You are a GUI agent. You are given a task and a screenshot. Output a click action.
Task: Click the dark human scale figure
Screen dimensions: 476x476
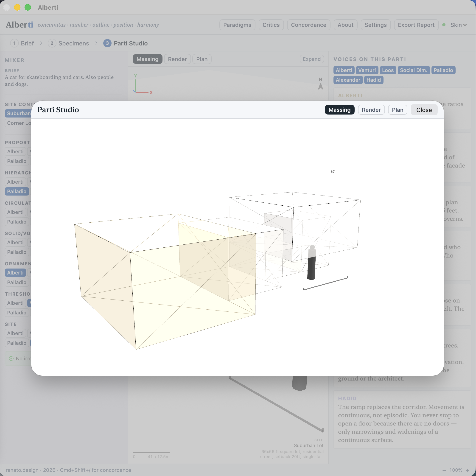pos(312,262)
